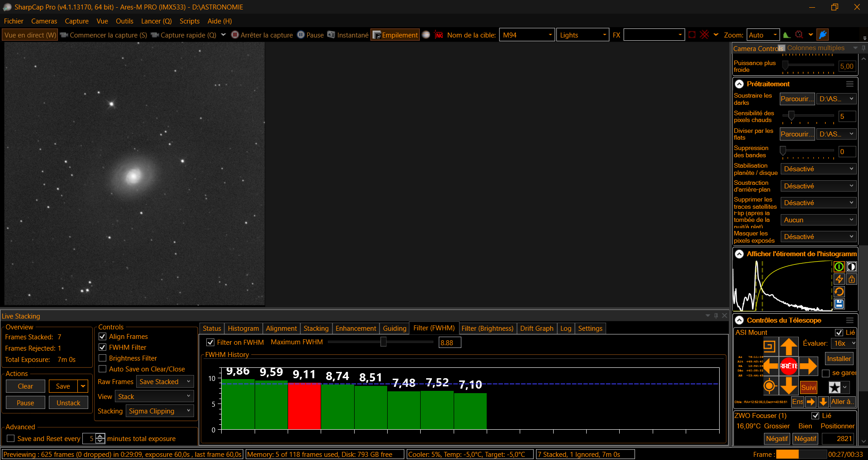This screenshot has width=868, height=460.
Task: Toggle the ZWO Focuser Lié checkbox
Action: click(816, 416)
